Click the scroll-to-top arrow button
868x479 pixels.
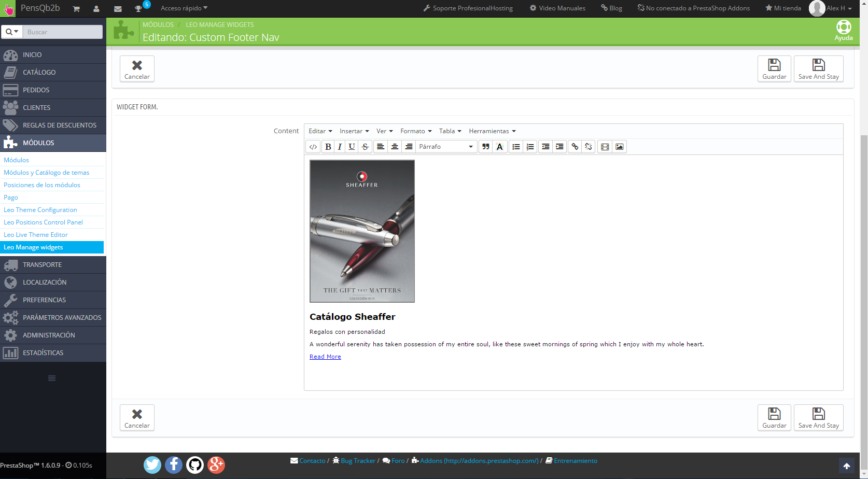(x=847, y=466)
